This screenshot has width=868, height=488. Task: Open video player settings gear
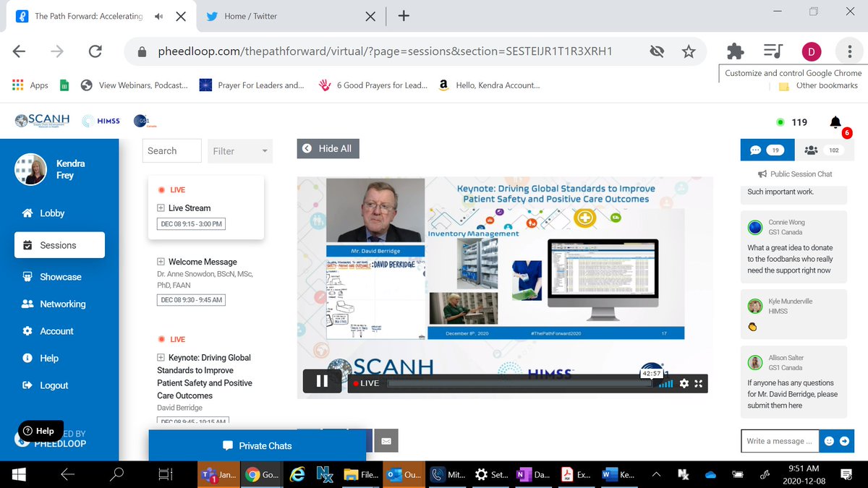[x=684, y=383]
